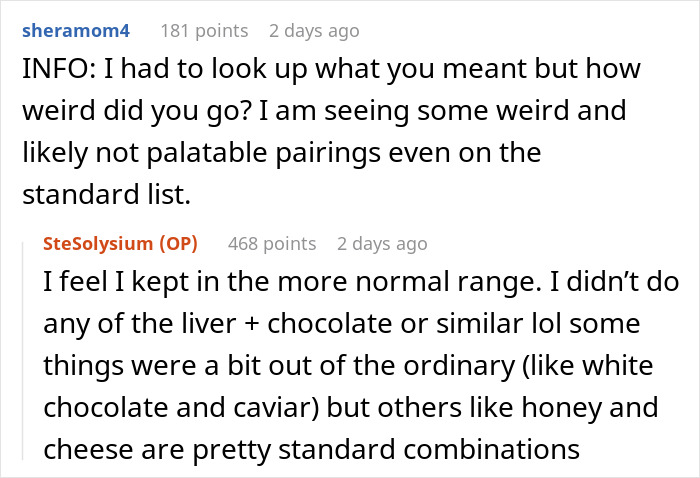Open the SteSolysium (OP) username link
700x478 pixels.
coord(120,244)
